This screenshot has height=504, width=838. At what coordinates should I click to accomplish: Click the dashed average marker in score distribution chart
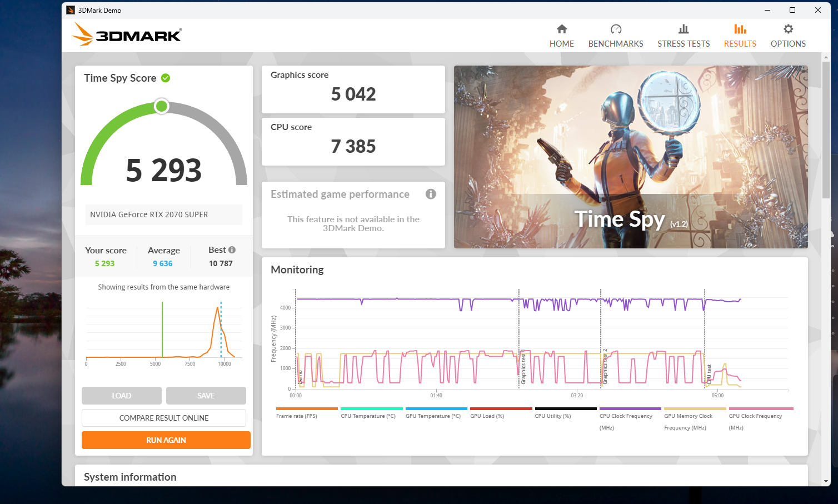click(221, 330)
